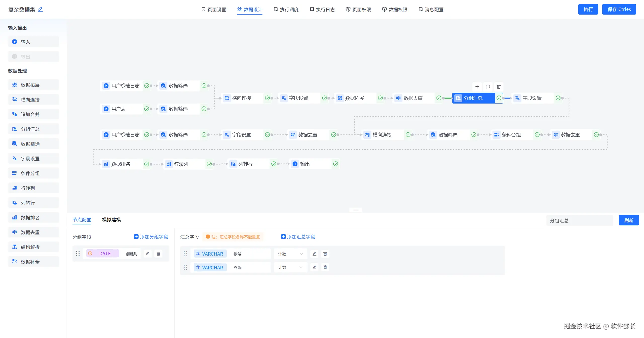Delete the 帐号 summary field row
644x338 pixels.
325,254
